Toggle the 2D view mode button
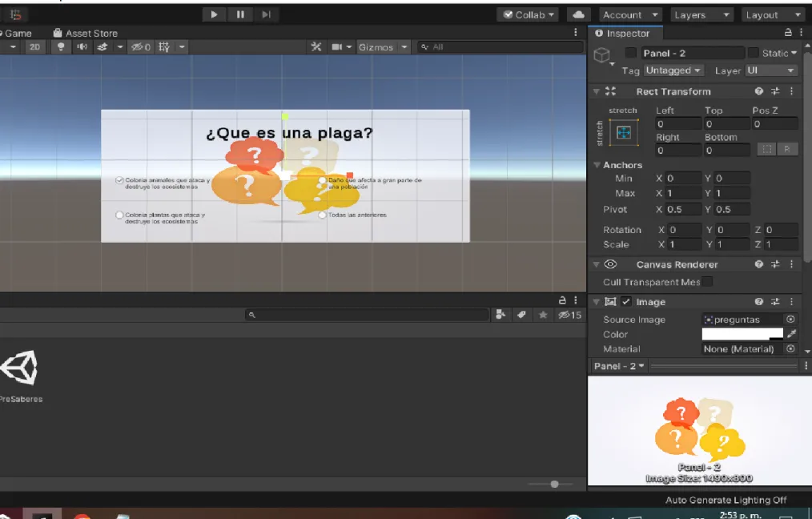The image size is (812, 519). (34, 47)
